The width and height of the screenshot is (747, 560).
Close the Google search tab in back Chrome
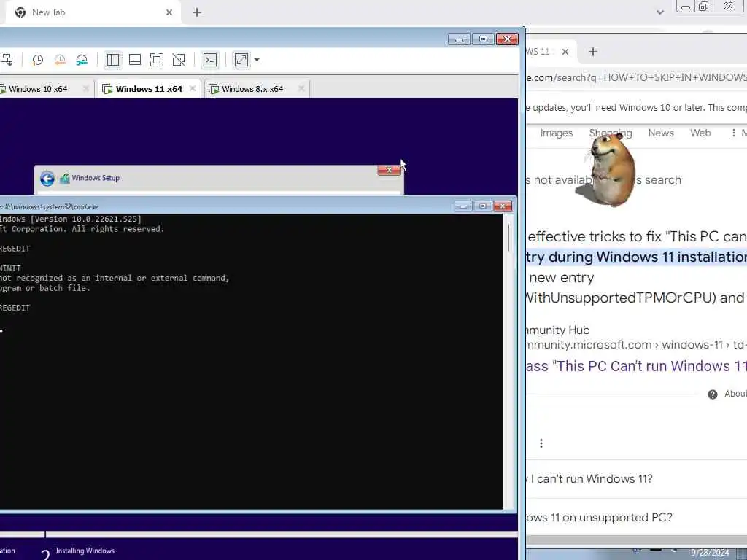point(565,52)
